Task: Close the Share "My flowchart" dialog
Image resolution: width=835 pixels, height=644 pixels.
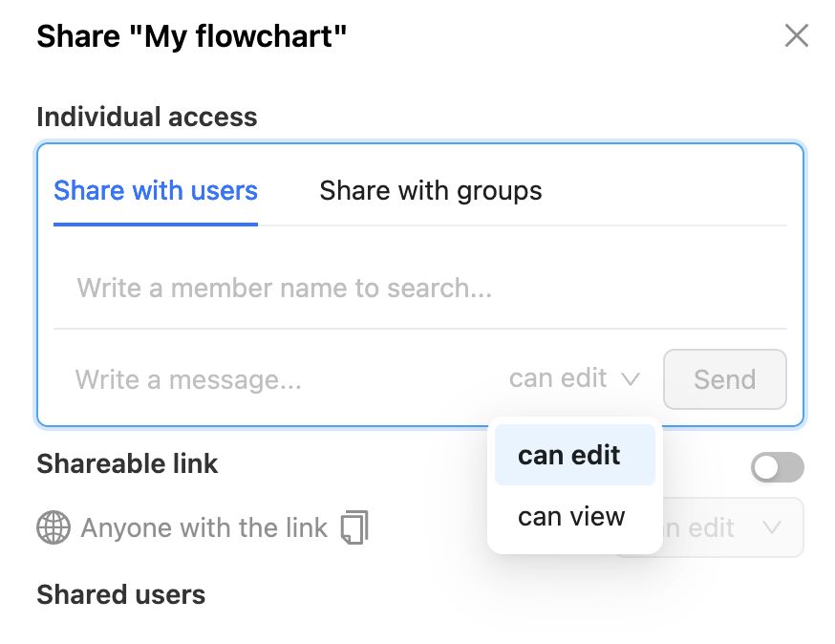Action: [x=796, y=36]
